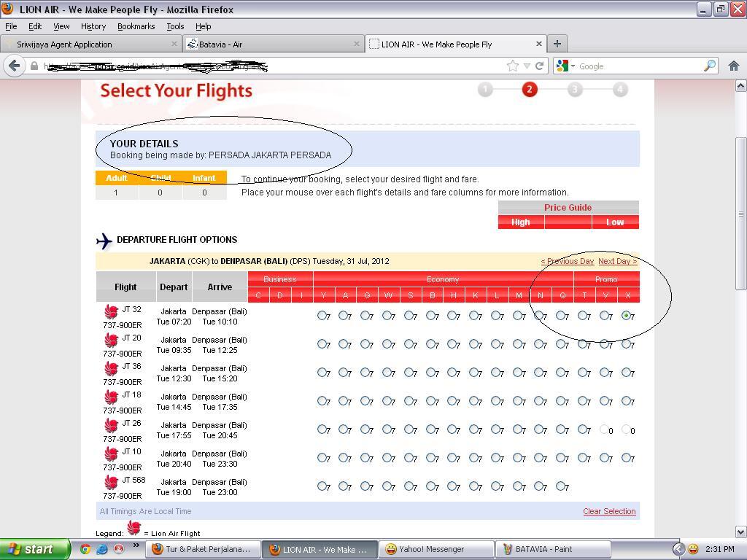The image size is (747, 560).
Task: Click the page scroll down arrow
Action: coord(741,532)
